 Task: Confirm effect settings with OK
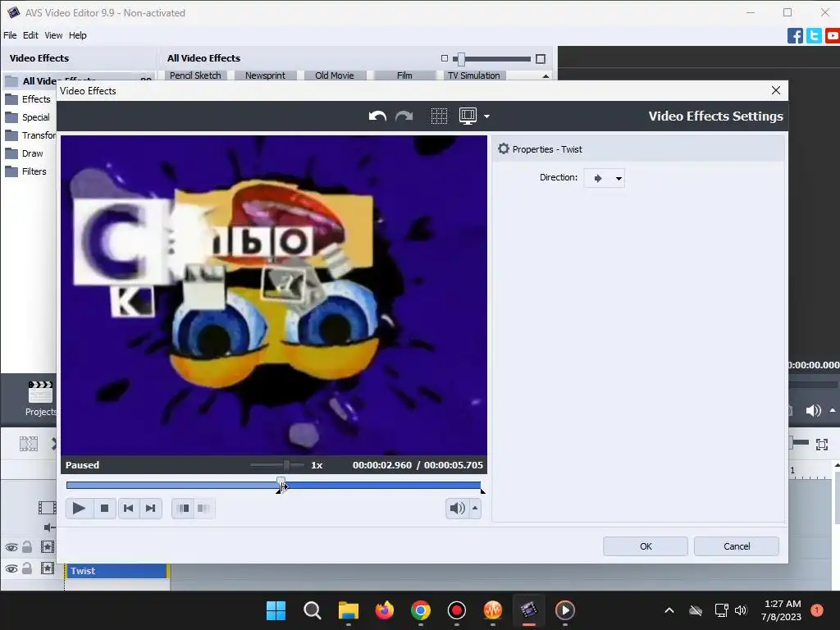coord(646,546)
